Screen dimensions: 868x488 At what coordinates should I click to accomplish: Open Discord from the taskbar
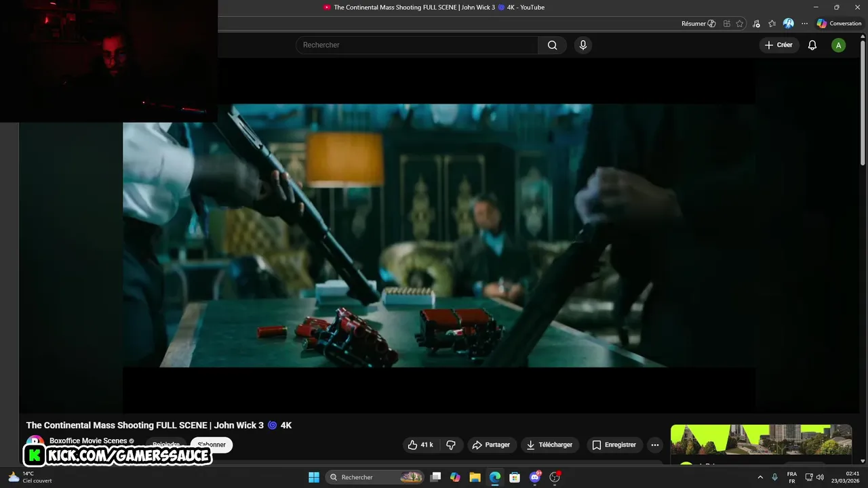(x=534, y=477)
